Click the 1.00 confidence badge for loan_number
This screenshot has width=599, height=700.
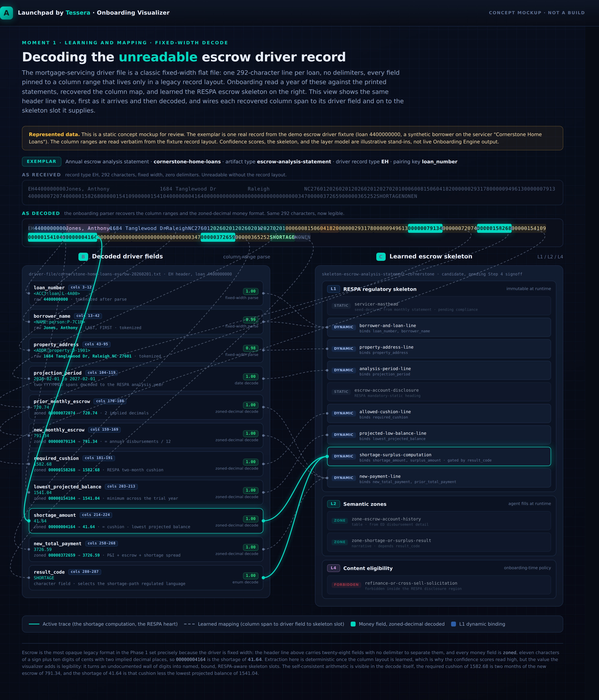pos(251,291)
